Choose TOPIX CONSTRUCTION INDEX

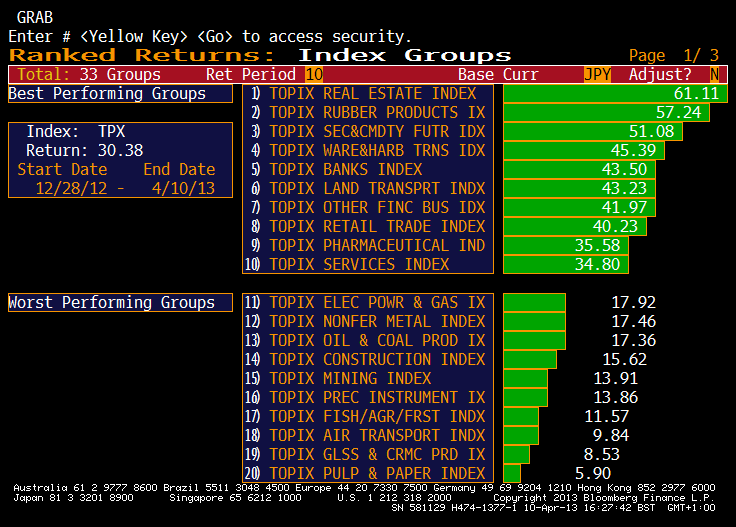coord(368,359)
